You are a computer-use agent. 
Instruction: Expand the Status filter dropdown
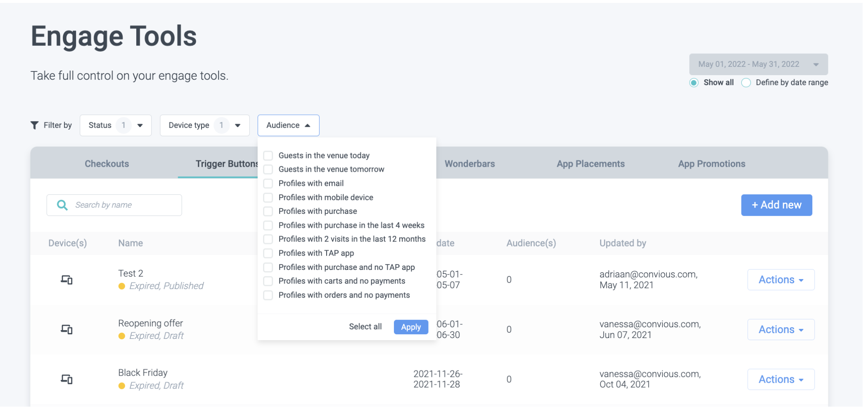[x=116, y=125]
